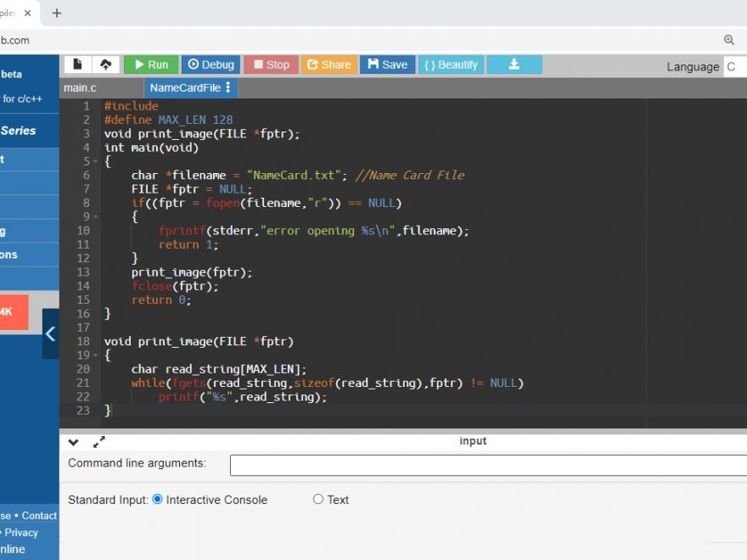Switch to the main.c tab
The image size is (747, 560).
pos(81,87)
